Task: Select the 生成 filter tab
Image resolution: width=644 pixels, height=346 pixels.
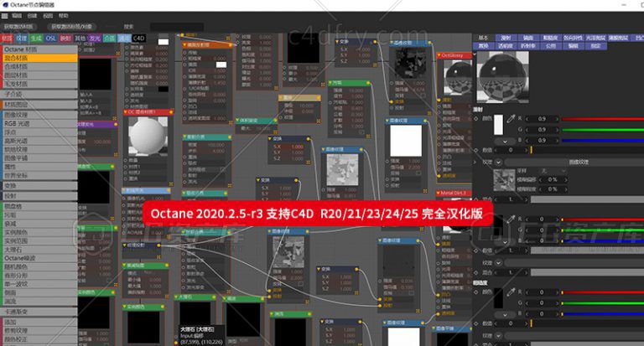Action: click(36, 39)
